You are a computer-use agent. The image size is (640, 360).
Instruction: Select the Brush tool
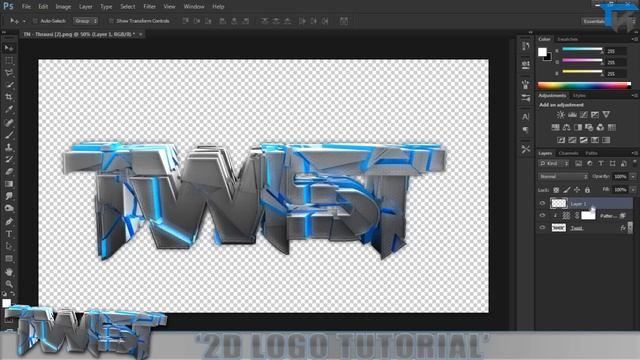(x=9, y=134)
